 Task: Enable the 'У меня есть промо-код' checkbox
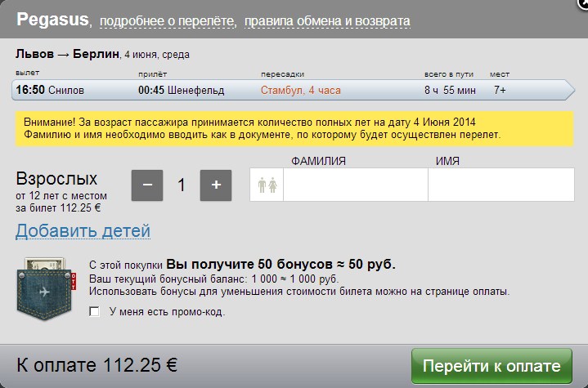pyautogui.click(x=95, y=311)
